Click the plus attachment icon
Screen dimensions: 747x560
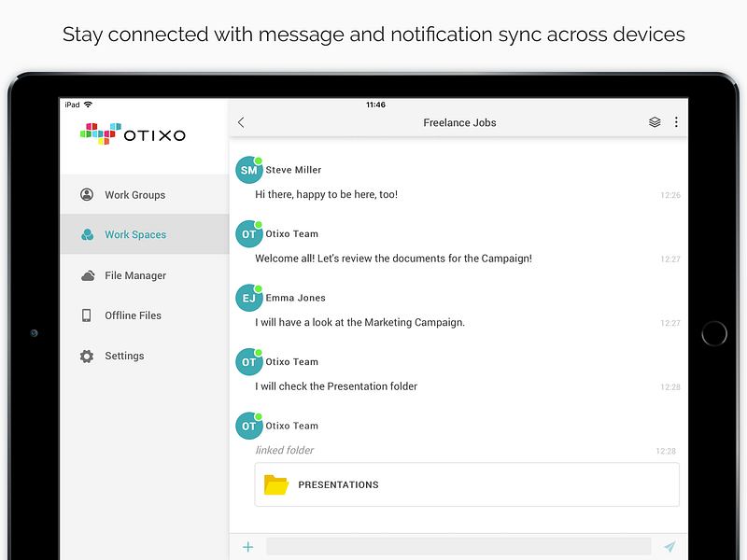click(x=247, y=547)
